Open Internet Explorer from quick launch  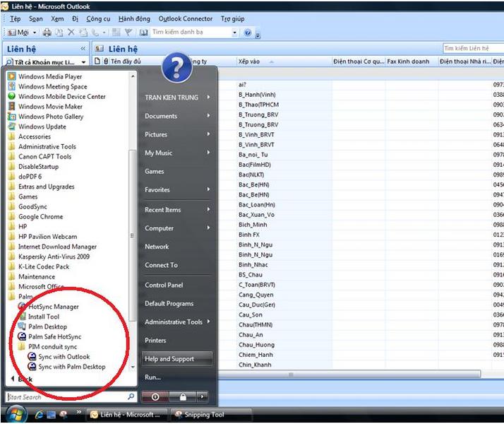40,415
